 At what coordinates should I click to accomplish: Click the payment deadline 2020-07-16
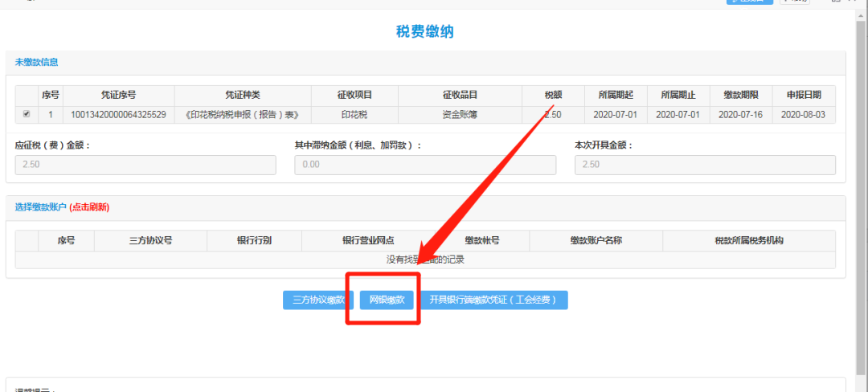741,115
